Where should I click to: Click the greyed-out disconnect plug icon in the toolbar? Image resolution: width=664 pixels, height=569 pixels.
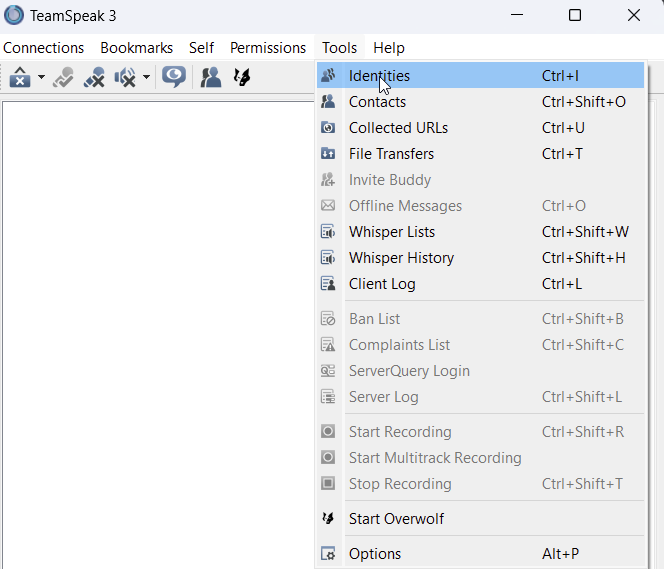(x=64, y=77)
